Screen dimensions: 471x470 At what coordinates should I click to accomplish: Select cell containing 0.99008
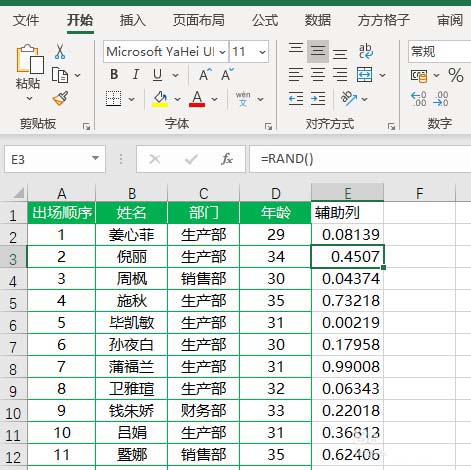(347, 366)
